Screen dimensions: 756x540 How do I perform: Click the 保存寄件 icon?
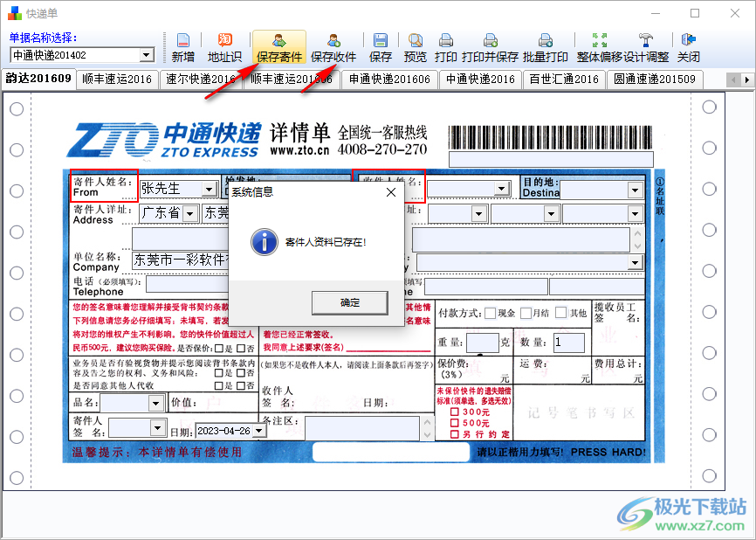(x=278, y=45)
